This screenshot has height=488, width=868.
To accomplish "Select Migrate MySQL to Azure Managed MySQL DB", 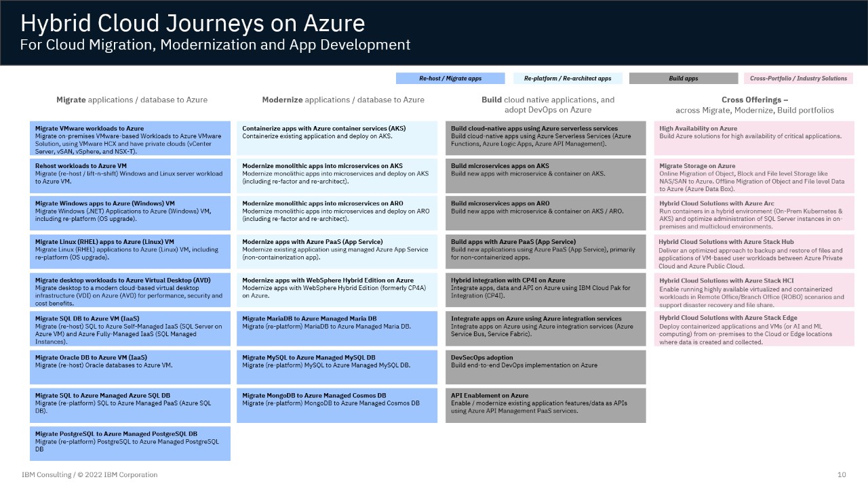I will point(337,367).
